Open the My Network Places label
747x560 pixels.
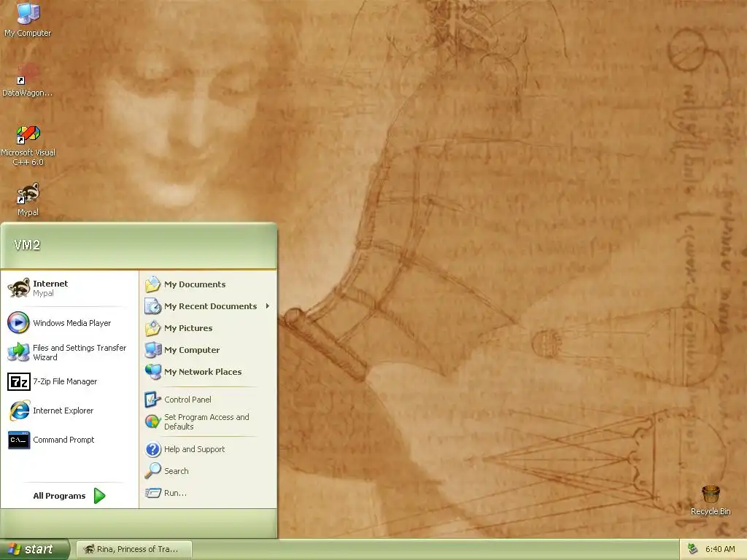click(203, 372)
